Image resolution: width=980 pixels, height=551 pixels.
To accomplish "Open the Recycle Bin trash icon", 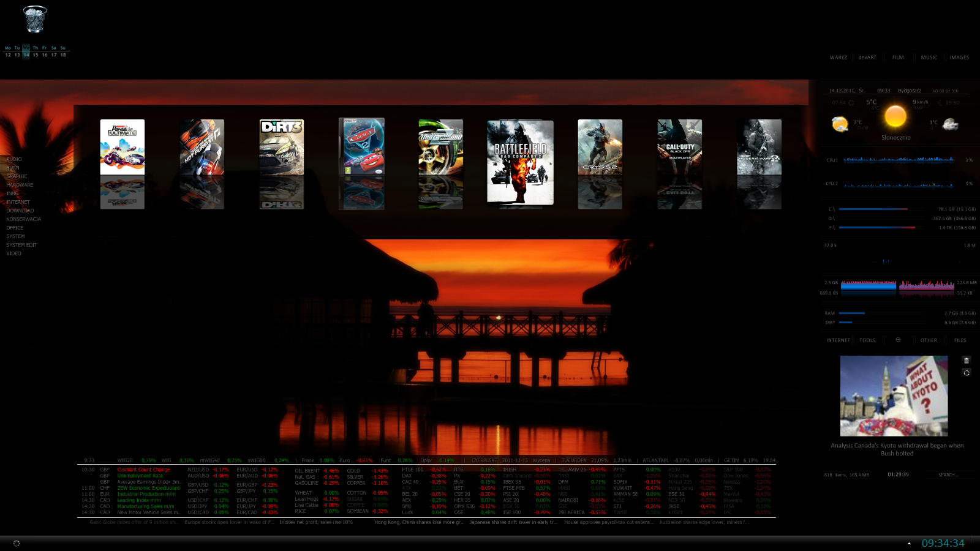I will (x=35, y=19).
